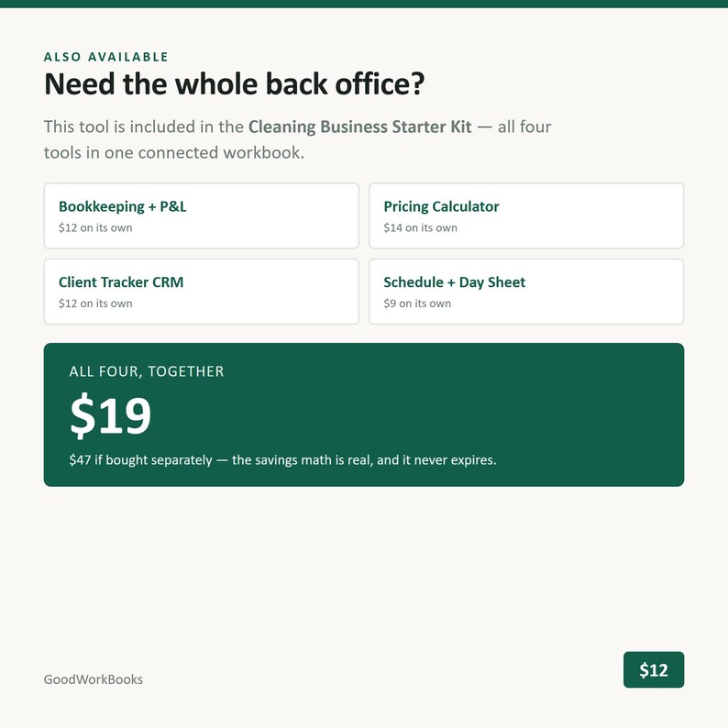
Task: Choose the Schedule + Day Sheet card
Action: point(526,292)
